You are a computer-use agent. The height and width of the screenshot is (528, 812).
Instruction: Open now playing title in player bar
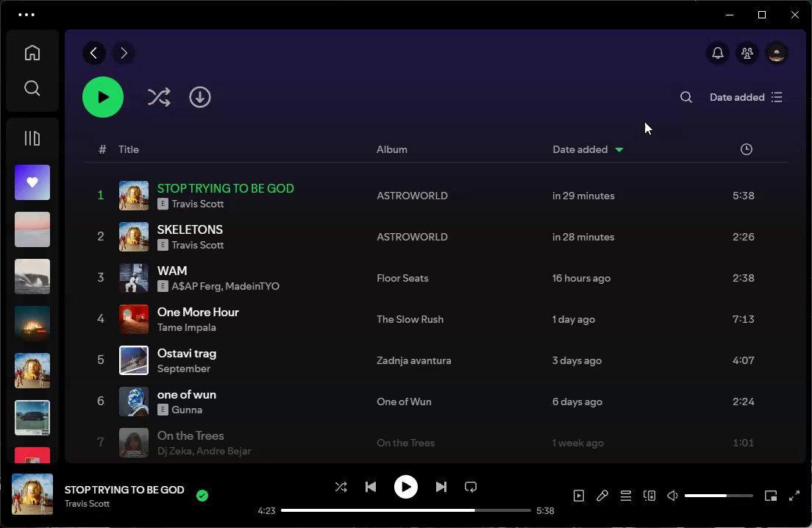pyautogui.click(x=124, y=490)
